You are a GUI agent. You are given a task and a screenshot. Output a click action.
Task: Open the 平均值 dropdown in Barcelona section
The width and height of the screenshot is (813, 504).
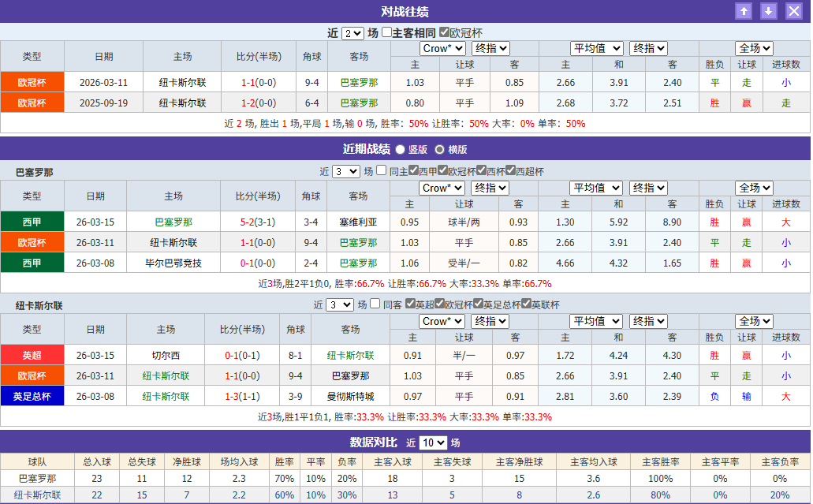[597, 188]
